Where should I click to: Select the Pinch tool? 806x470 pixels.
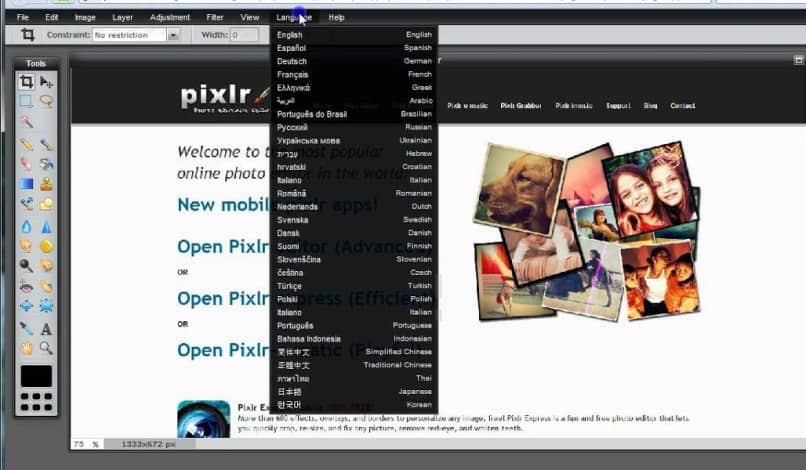(x=46, y=306)
